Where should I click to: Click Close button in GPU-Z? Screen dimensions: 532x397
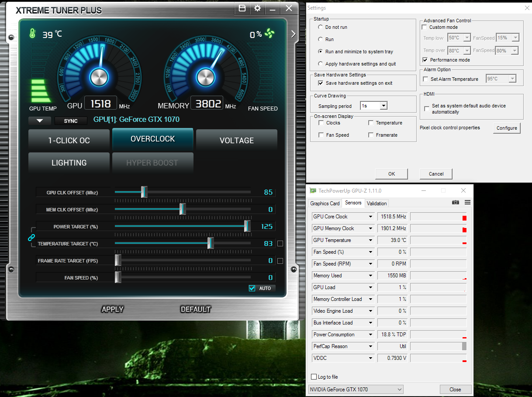point(455,389)
